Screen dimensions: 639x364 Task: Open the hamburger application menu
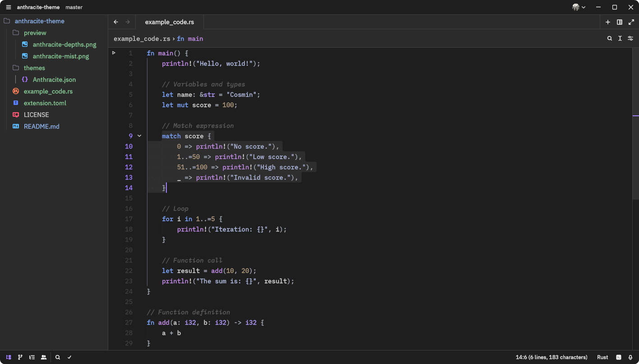click(x=8, y=7)
